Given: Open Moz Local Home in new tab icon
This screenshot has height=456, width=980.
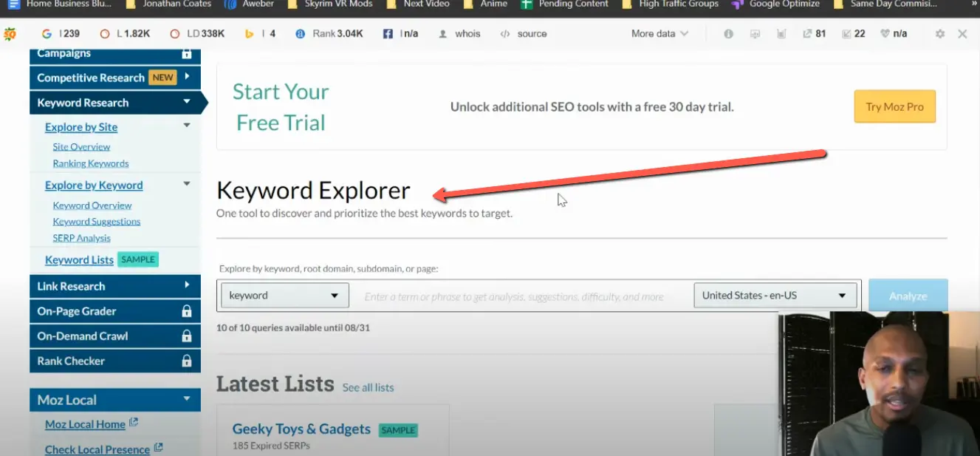Looking at the screenshot, I should pyautogui.click(x=134, y=422).
